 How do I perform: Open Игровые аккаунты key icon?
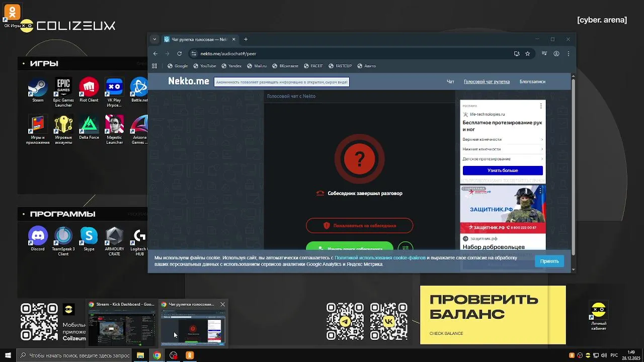[x=63, y=130]
